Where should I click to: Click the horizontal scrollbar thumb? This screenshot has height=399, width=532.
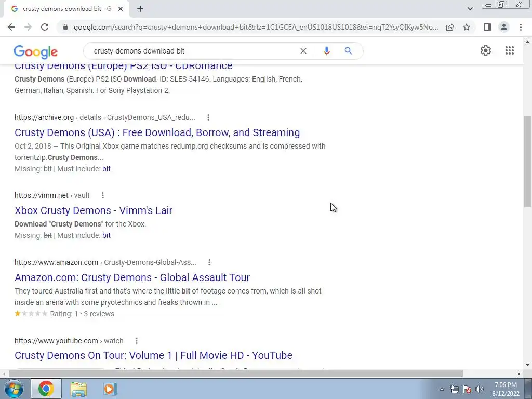click(x=236, y=374)
